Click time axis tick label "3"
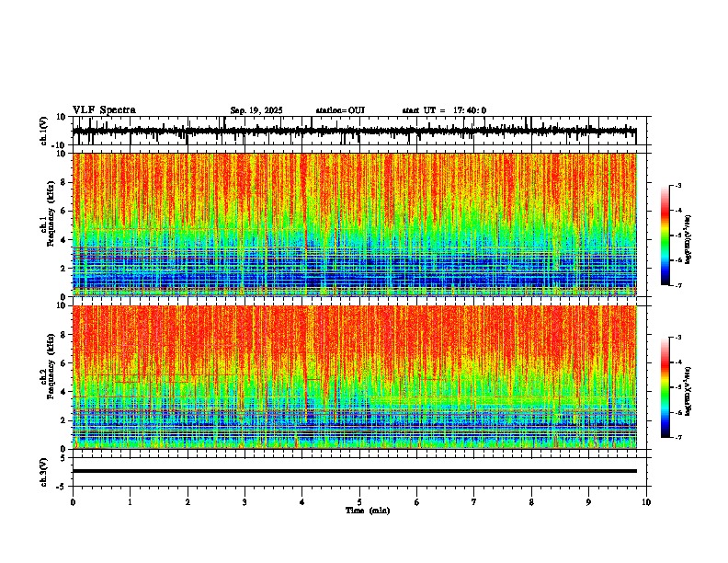This screenshot has width=728, height=563. click(245, 502)
